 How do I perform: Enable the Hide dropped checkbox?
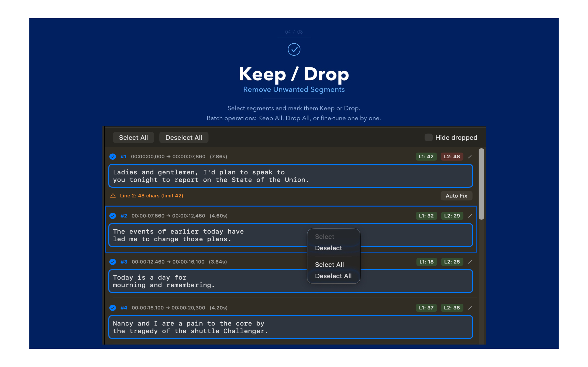click(428, 137)
